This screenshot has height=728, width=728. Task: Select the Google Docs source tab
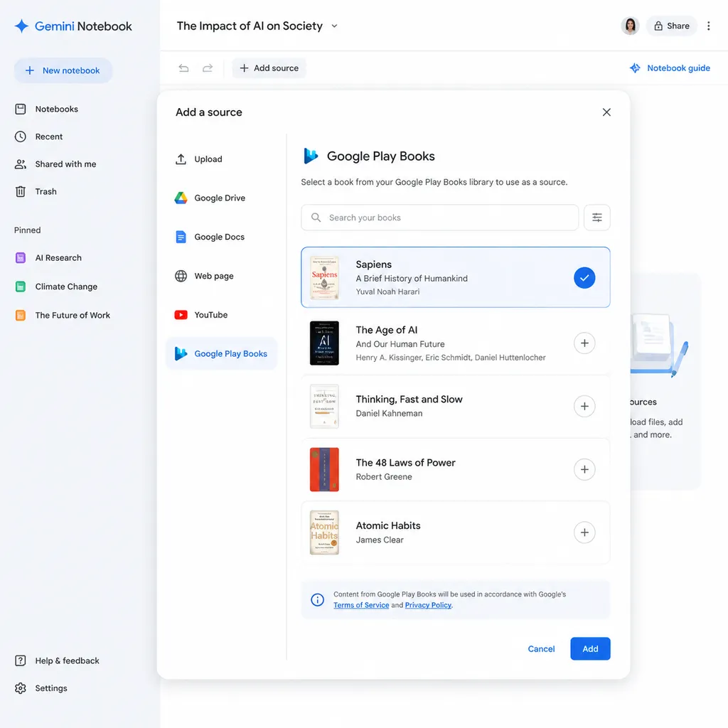point(222,237)
